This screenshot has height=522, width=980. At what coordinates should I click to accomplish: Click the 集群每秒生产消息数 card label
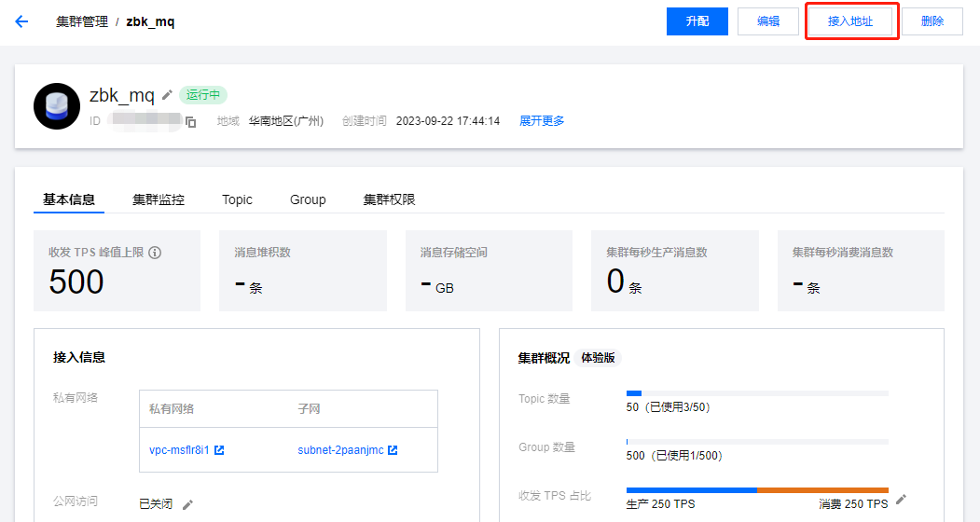pyautogui.click(x=656, y=253)
